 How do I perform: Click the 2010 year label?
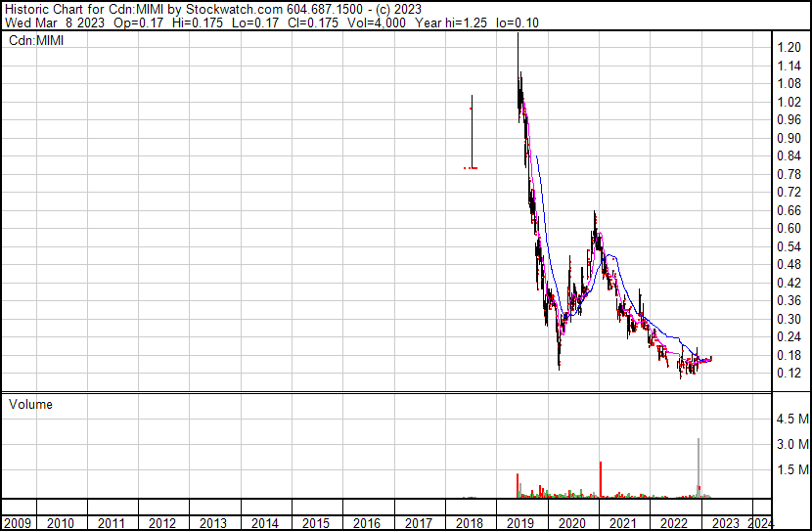tap(60, 523)
